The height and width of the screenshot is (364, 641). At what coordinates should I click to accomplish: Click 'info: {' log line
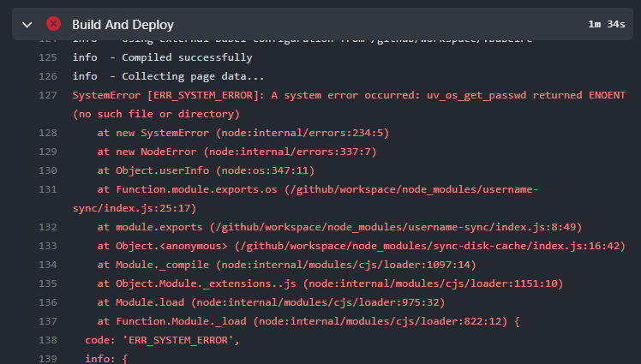[106, 359]
